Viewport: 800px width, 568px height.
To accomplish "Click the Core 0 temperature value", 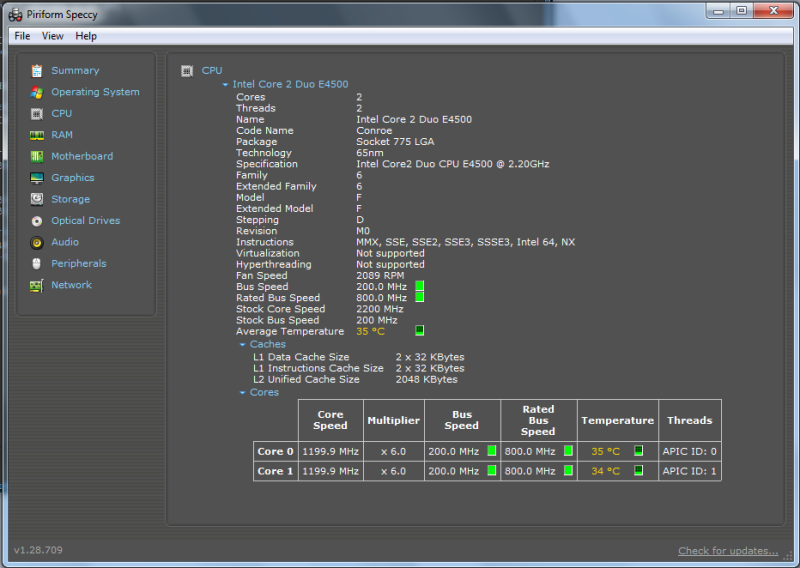I will [605, 451].
